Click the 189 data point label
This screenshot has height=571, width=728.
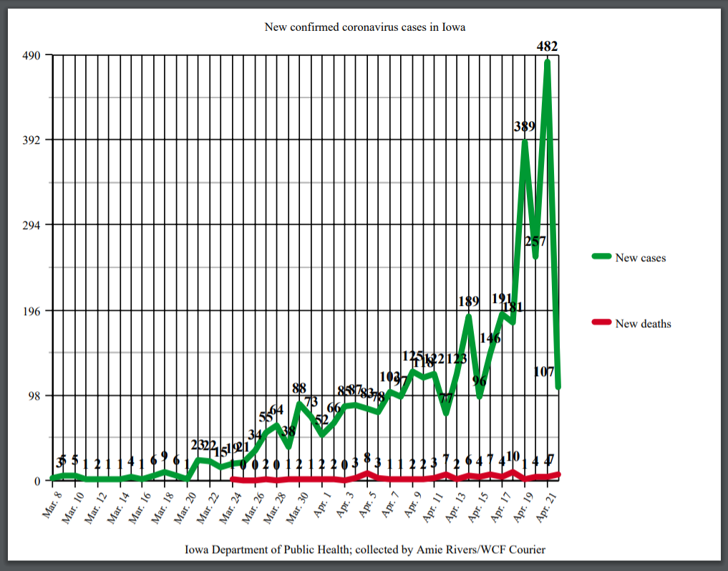(469, 302)
